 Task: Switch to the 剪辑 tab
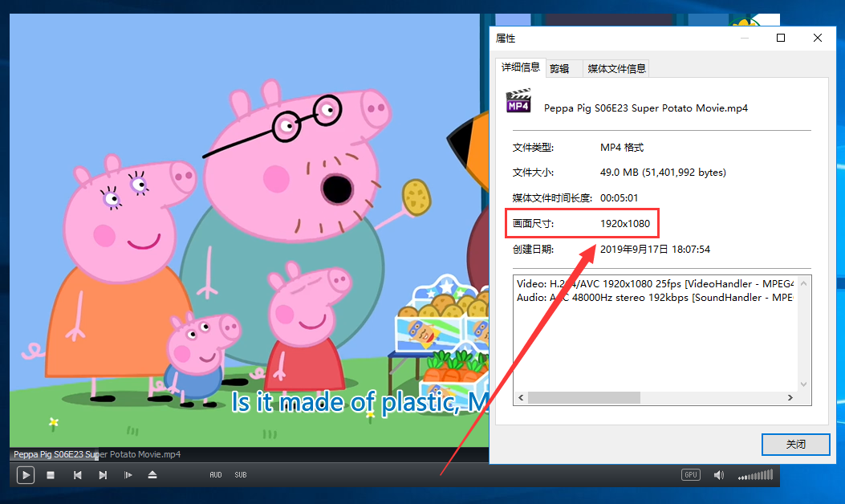point(559,69)
